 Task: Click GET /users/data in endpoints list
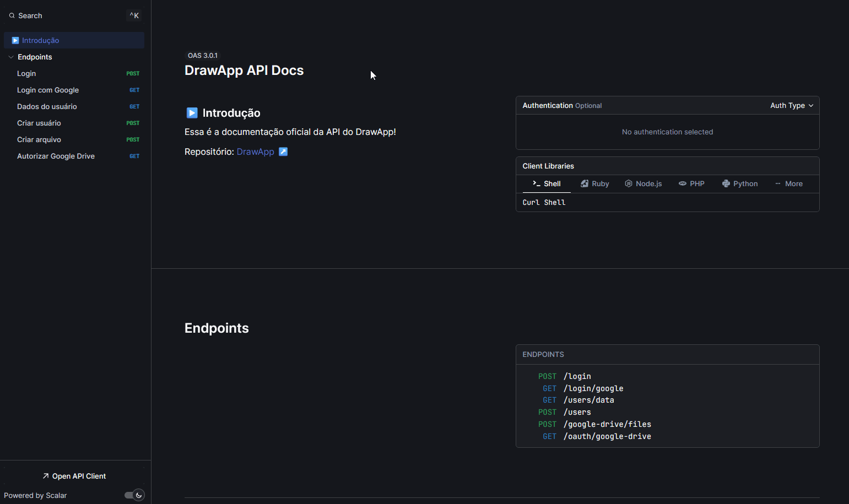[578, 400]
